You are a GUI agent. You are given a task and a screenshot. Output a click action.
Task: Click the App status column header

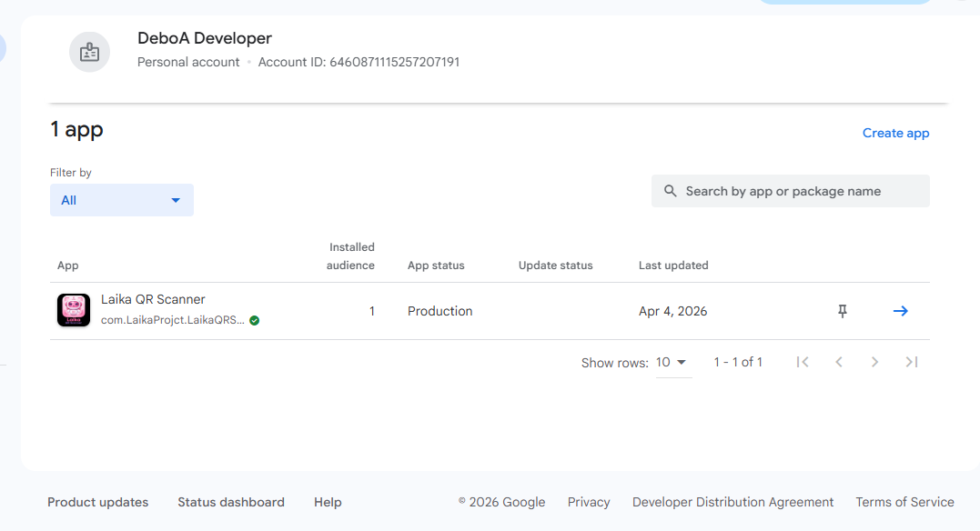[x=436, y=265]
